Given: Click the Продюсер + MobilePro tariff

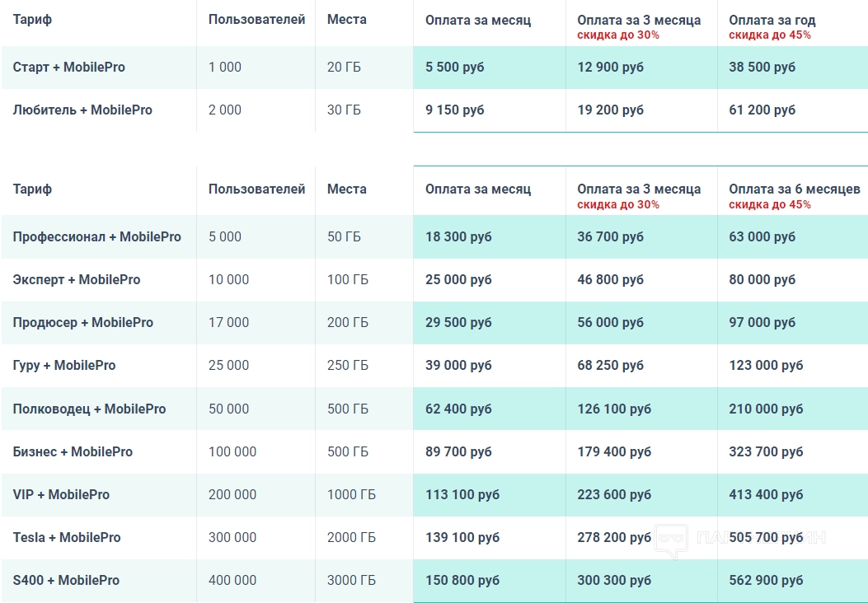Looking at the screenshot, I should point(82,323).
